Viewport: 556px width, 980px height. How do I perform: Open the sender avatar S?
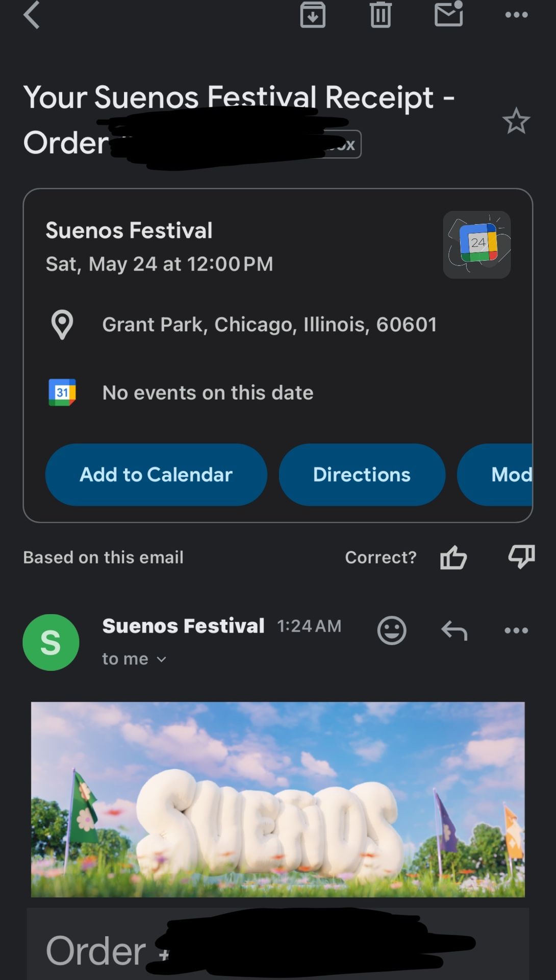pyautogui.click(x=51, y=642)
